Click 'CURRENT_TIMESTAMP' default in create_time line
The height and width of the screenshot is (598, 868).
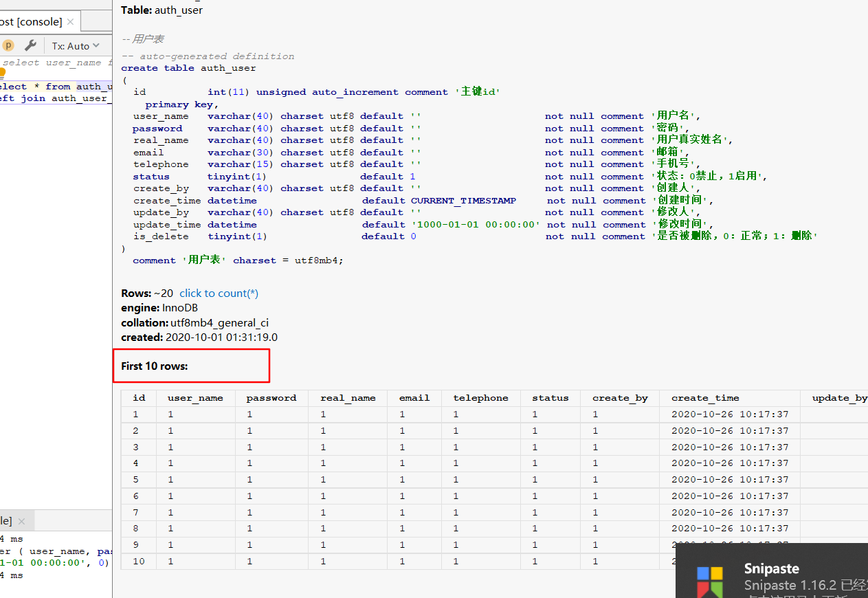(x=463, y=201)
